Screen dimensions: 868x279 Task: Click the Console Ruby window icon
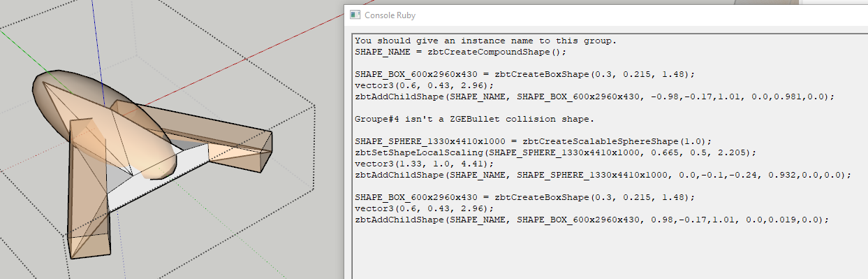point(355,14)
